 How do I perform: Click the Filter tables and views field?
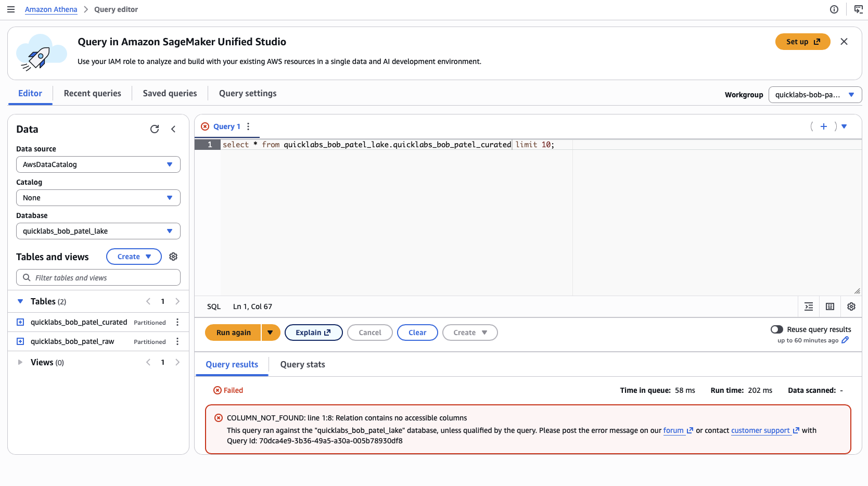(x=98, y=277)
